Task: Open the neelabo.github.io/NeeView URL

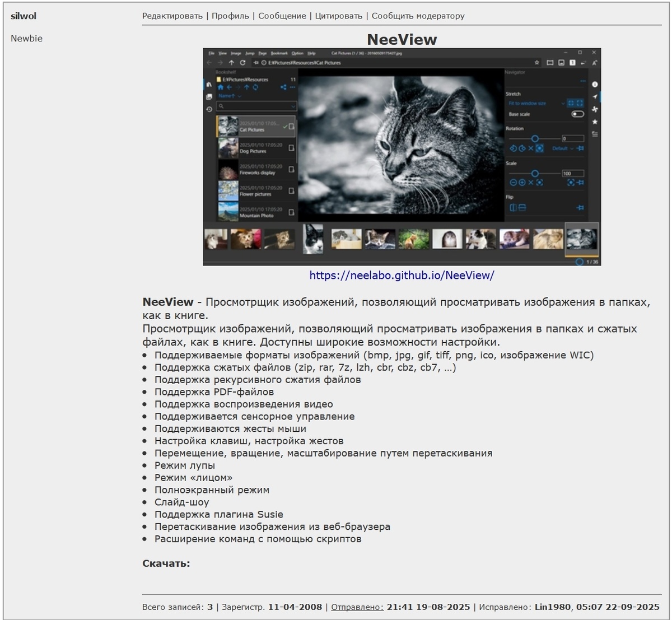Action: pos(402,275)
